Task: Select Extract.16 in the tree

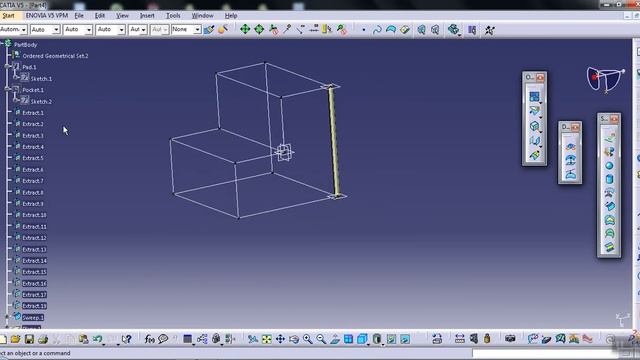Action: click(34, 283)
